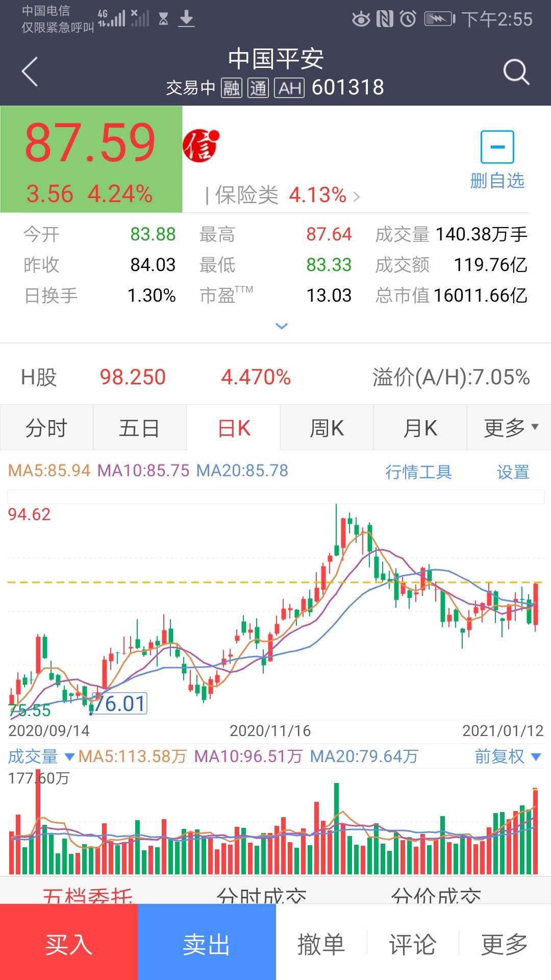Tap the red 信 news badge icon
551x980 pixels.
coord(201,145)
